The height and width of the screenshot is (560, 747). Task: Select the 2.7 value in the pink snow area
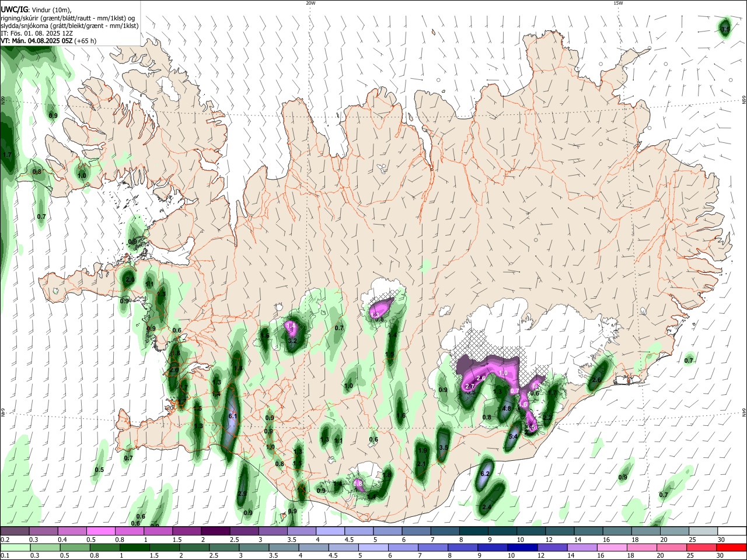pyautogui.click(x=469, y=386)
